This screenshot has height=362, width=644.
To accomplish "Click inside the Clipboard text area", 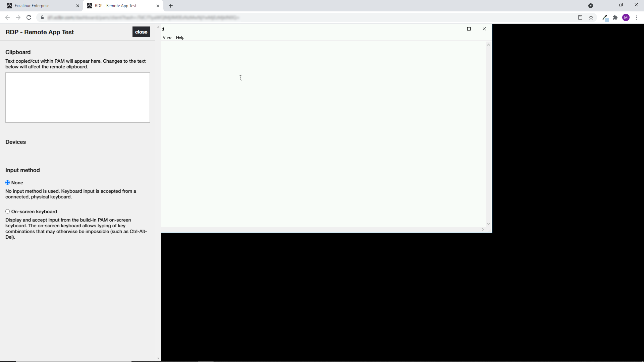I will (77, 98).
